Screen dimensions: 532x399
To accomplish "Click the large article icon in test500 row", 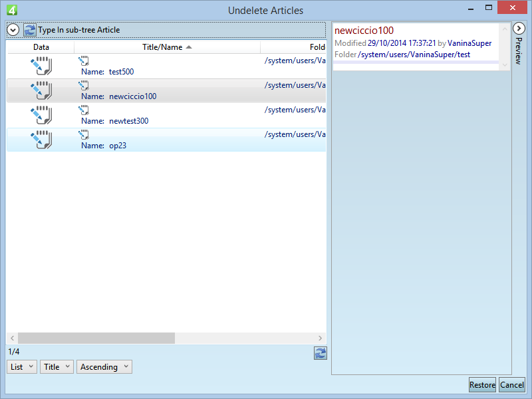I will (41, 66).
